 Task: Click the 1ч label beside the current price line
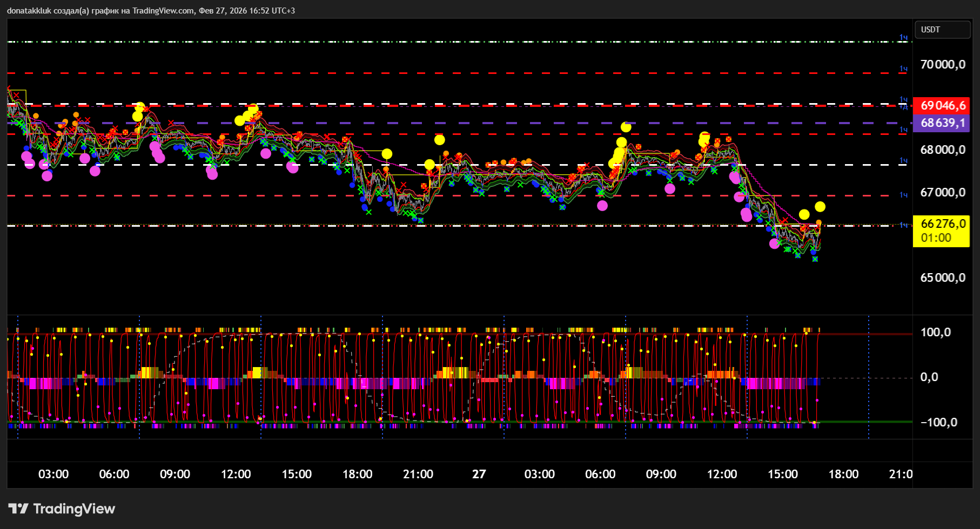pyautogui.click(x=903, y=225)
